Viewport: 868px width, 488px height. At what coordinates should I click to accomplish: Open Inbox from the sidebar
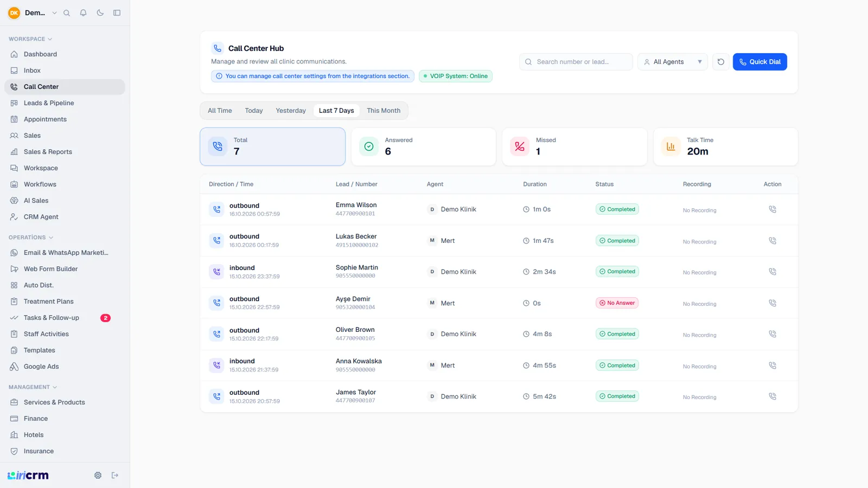[65, 70]
